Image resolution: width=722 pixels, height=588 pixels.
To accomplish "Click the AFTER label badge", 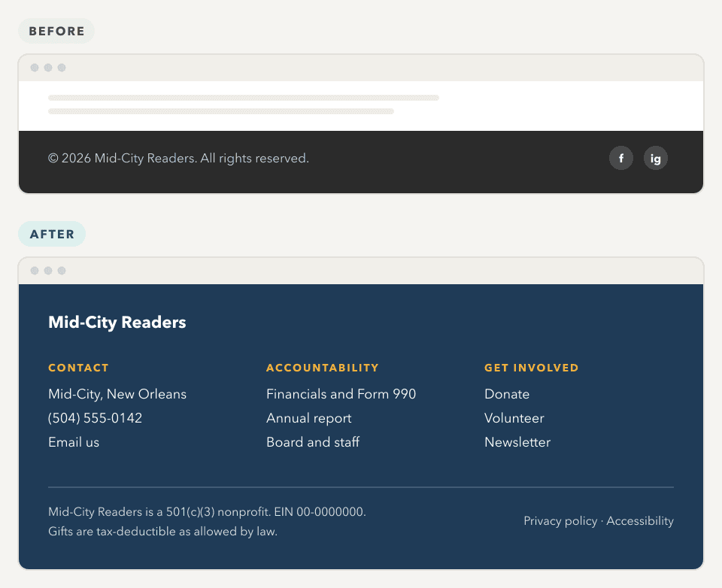I will (x=52, y=234).
